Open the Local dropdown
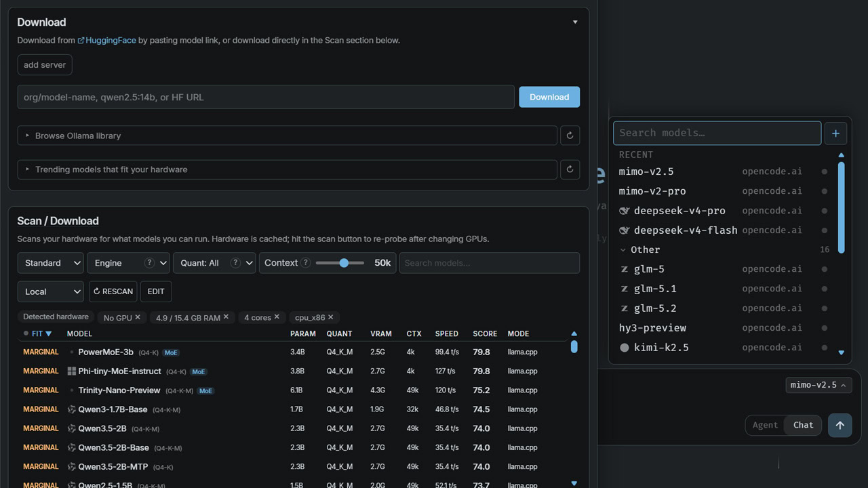Screen dimensions: 868x488 [x=51, y=291]
